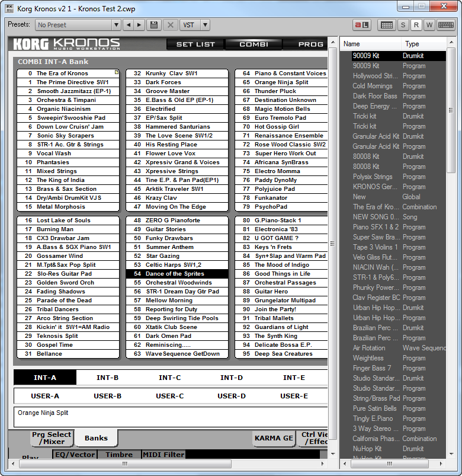Click the main panel horizontal scrollbar thumb

point(125,464)
